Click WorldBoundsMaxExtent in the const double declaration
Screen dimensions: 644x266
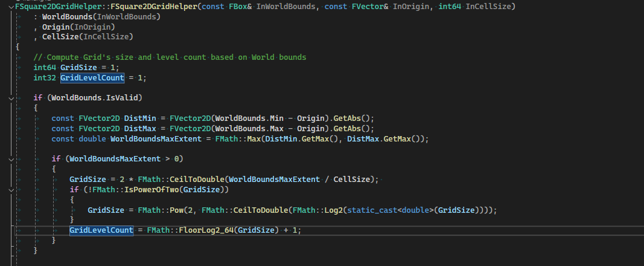[156, 139]
